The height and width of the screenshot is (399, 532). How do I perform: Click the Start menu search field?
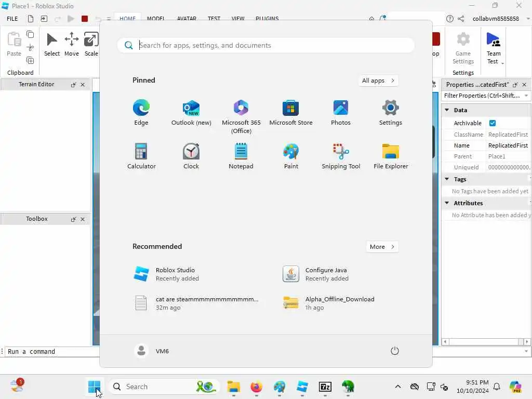coord(265,45)
